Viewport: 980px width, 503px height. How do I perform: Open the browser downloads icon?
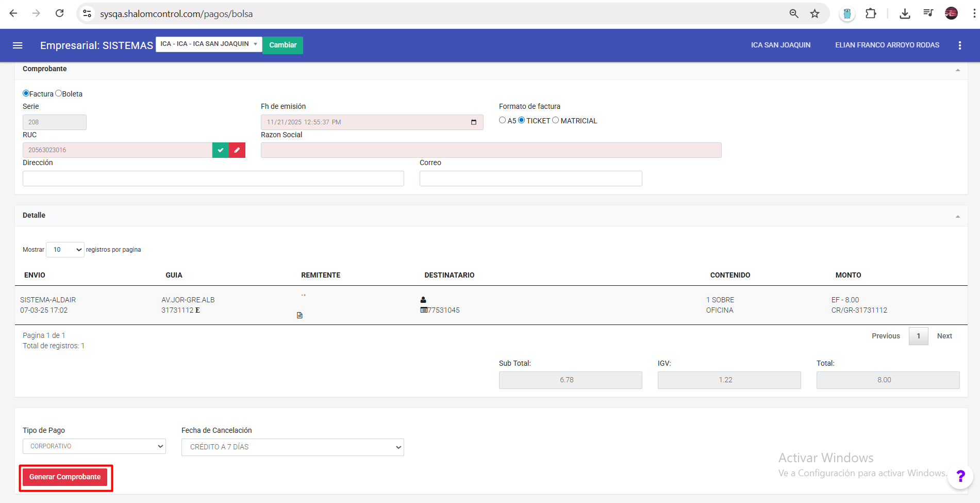pos(904,14)
